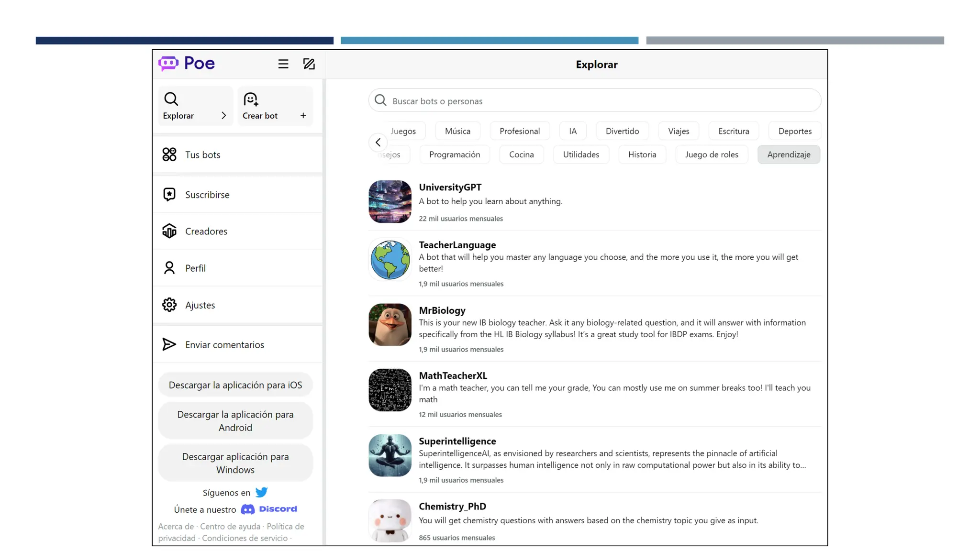Click the hamburger menu icon
Screen dimensions: 980x551
283,64
